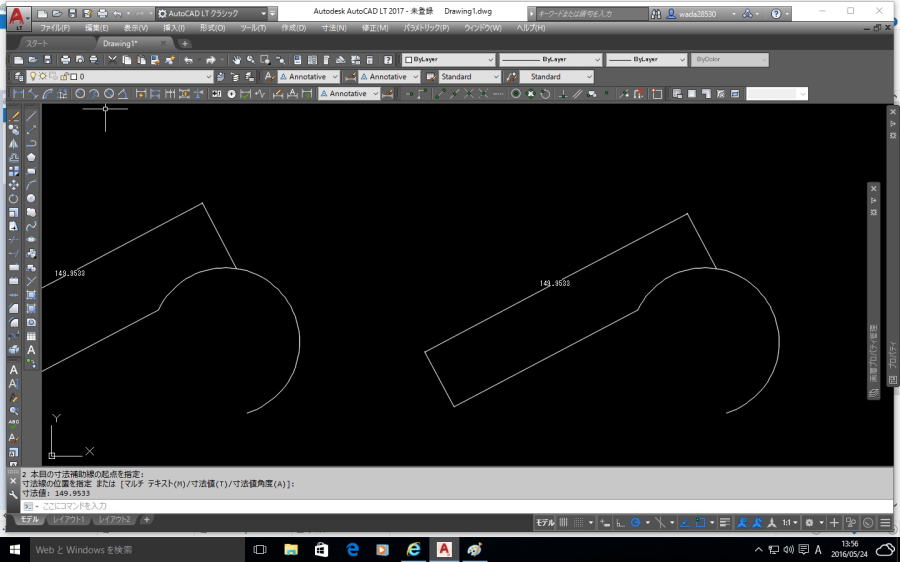Open the 1:1 annotation scale dropdown
This screenshot has width=900, height=562.
[790, 522]
